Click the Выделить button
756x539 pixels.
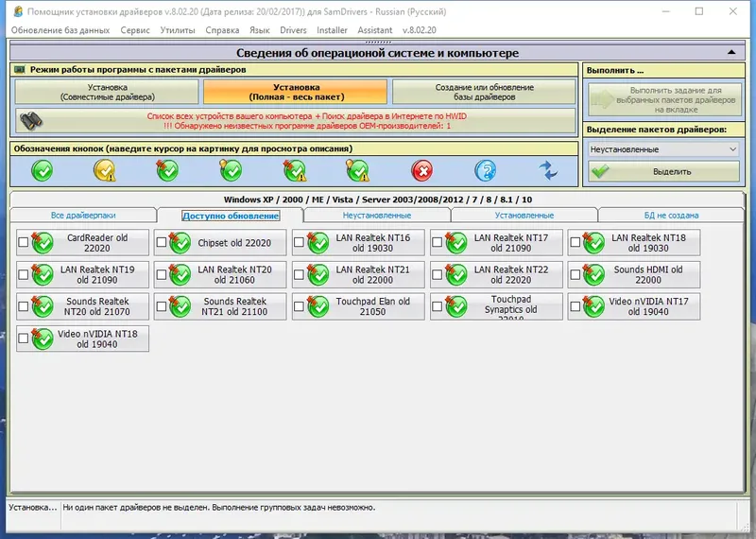point(664,171)
